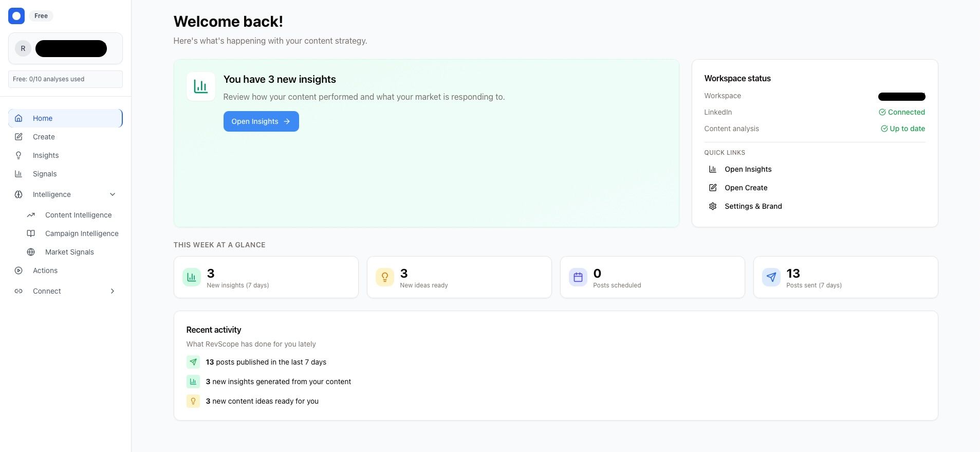This screenshot has width=980, height=452.
Task: Click the Create pencil icon in sidebar
Action: point(19,137)
